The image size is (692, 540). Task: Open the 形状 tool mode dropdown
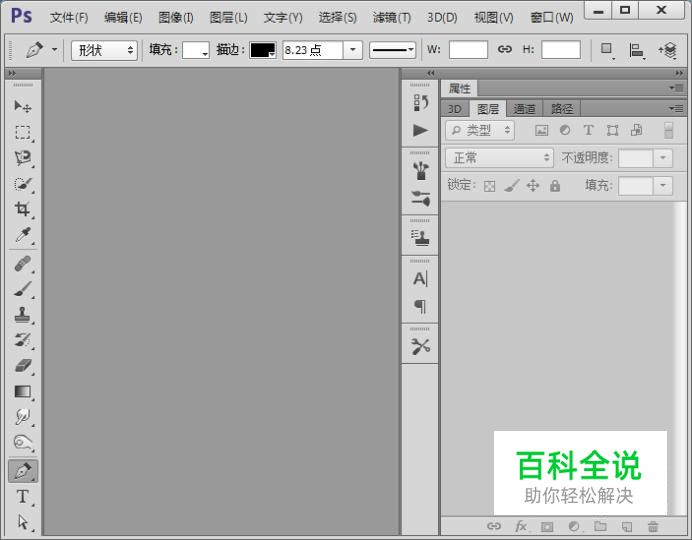click(x=104, y=50)
